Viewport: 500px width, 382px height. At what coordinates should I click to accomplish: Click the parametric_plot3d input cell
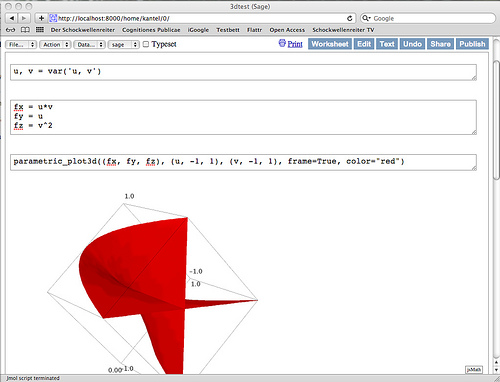243,162
